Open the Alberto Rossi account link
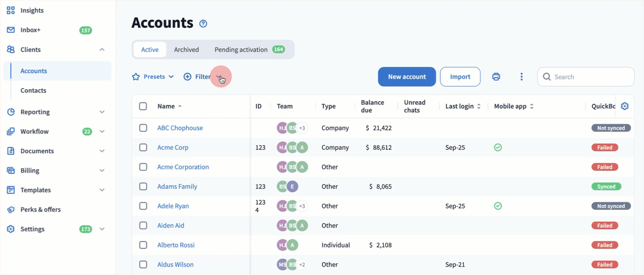 click(x=176, y=245)
